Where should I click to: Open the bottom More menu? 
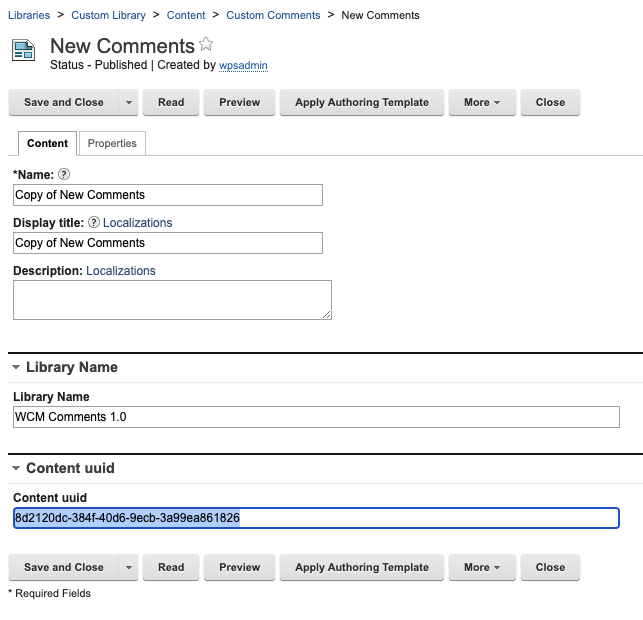(482, 567)
